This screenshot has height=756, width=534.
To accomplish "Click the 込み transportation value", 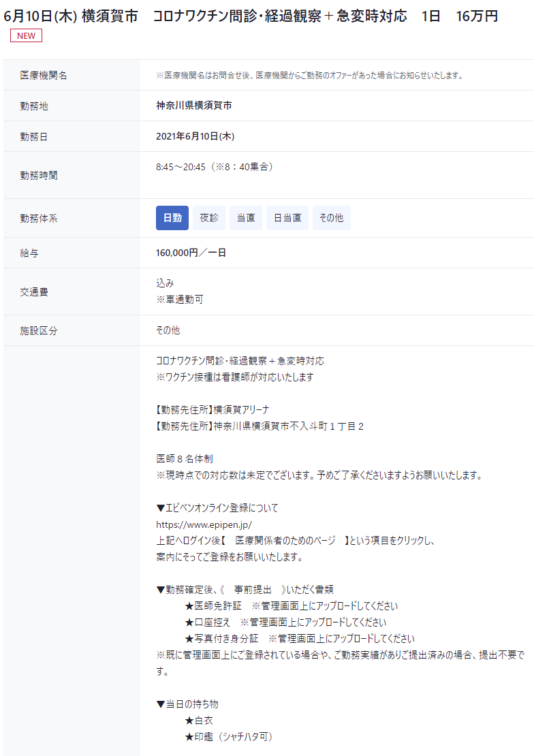I will [x=165, y=283].
